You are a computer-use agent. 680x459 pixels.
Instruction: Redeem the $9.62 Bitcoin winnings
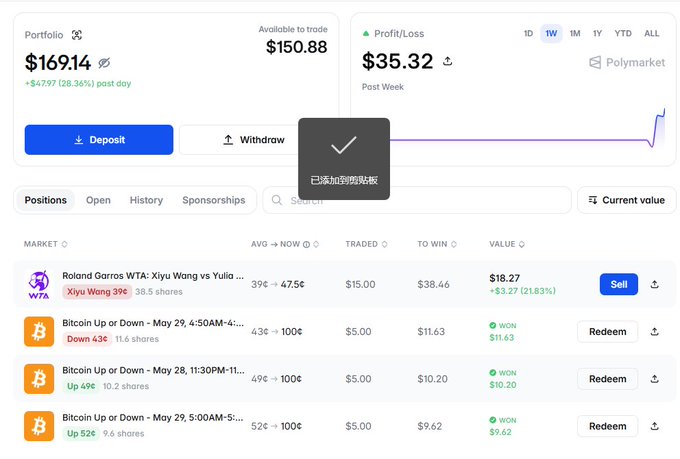(x=608, y=426)
